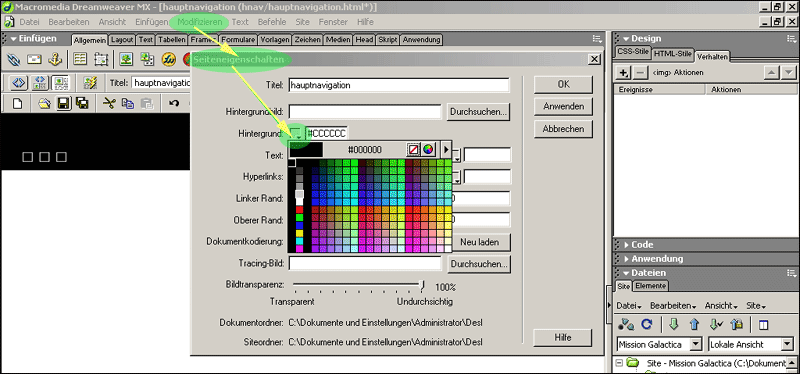Click the scissors cut icon

[x=109, y=104]
